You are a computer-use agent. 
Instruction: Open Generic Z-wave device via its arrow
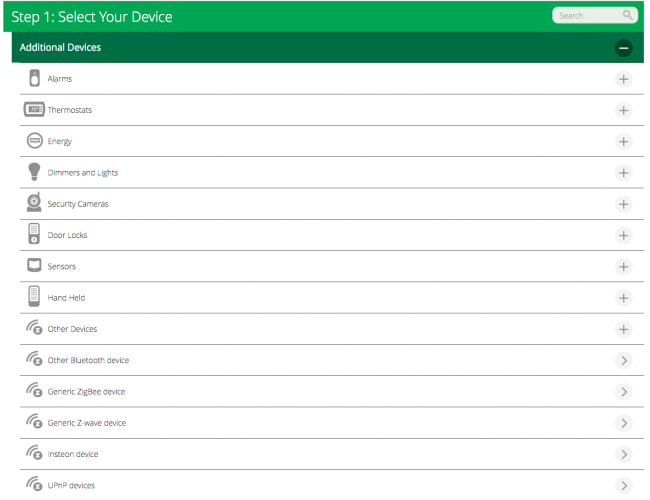pos(623,423)
